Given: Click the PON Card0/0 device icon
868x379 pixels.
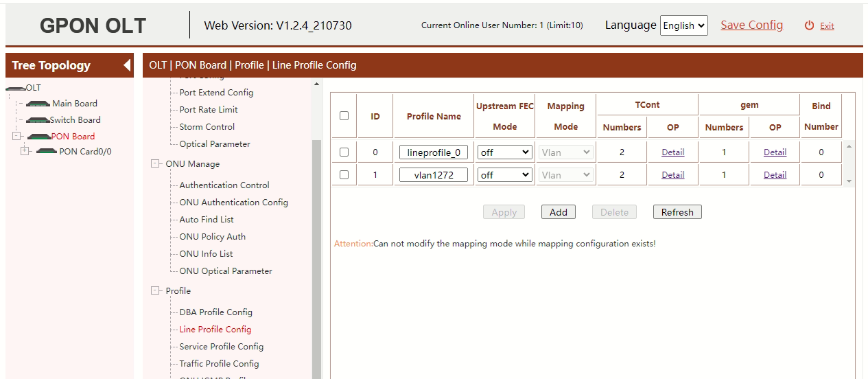Looking at the screenshot, I should click(47, 151).
